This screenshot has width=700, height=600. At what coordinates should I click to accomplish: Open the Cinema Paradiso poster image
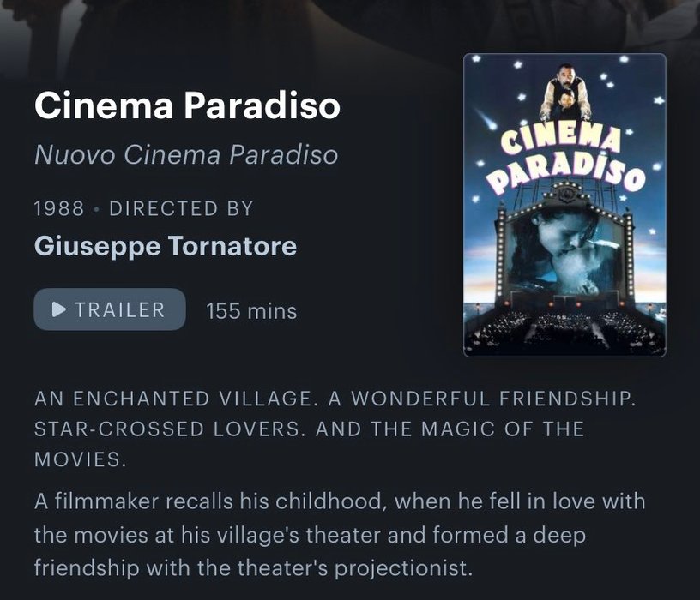(564, 205)
